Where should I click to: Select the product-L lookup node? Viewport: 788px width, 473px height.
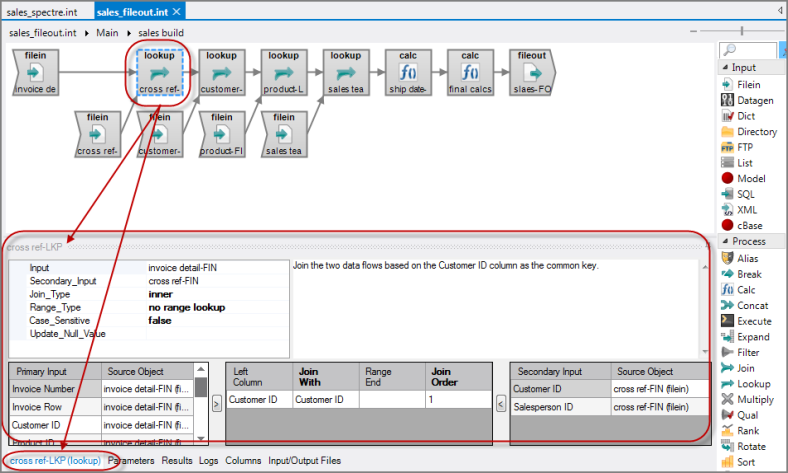point(283,72)
